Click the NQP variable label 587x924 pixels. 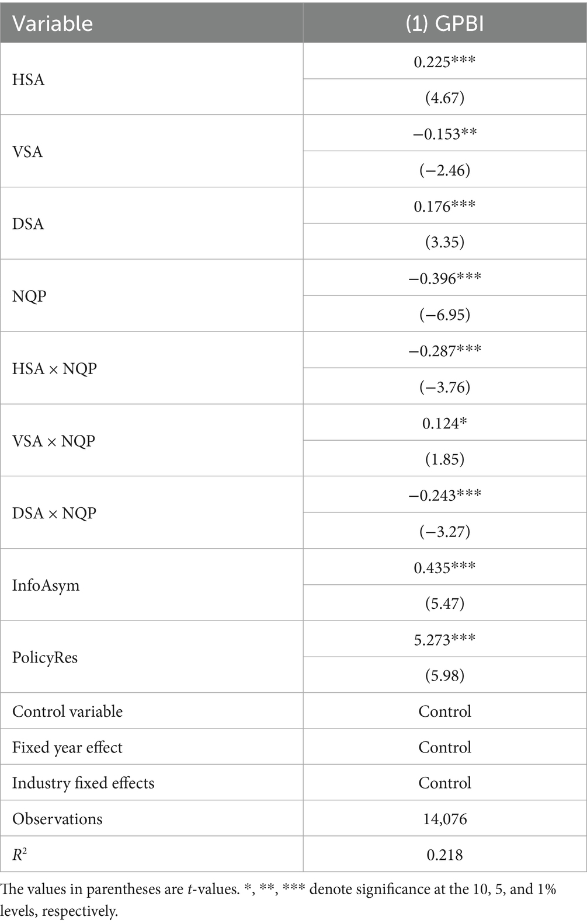click(29, 296)
